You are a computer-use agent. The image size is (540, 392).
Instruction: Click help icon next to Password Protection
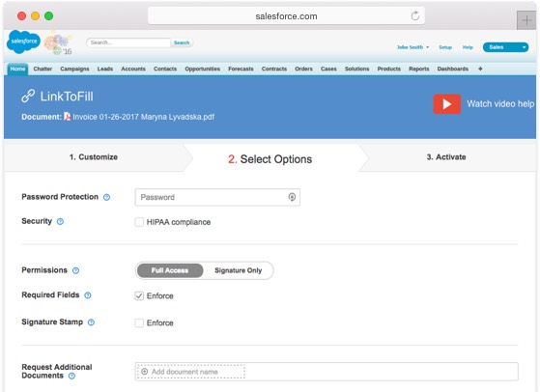107,197
